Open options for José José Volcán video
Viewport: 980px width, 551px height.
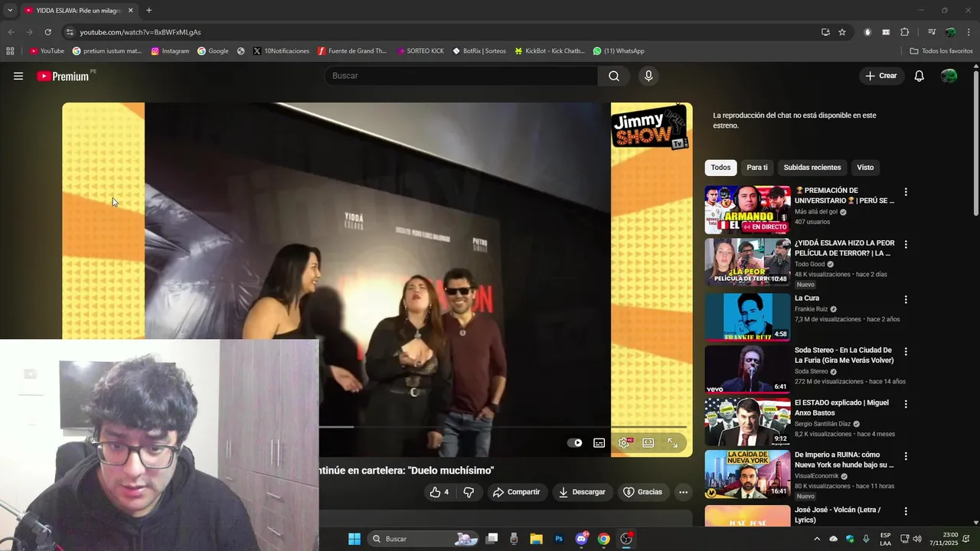click(x=906, y=510)
